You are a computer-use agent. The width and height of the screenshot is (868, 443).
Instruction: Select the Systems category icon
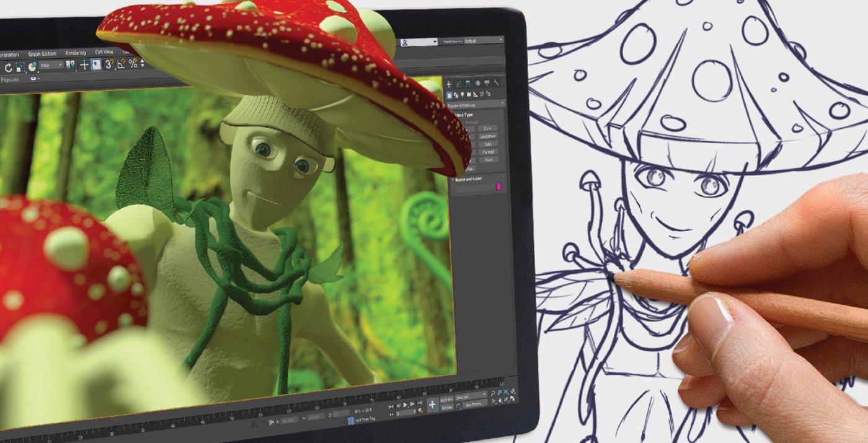489,94
